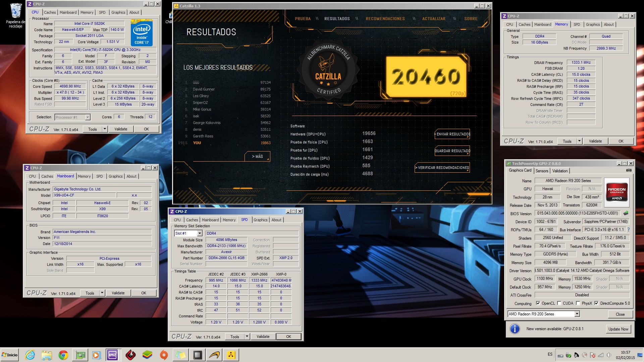Click OK button in Memory CPU-Z window
The image size is (644, 362).
pos(621,141)
